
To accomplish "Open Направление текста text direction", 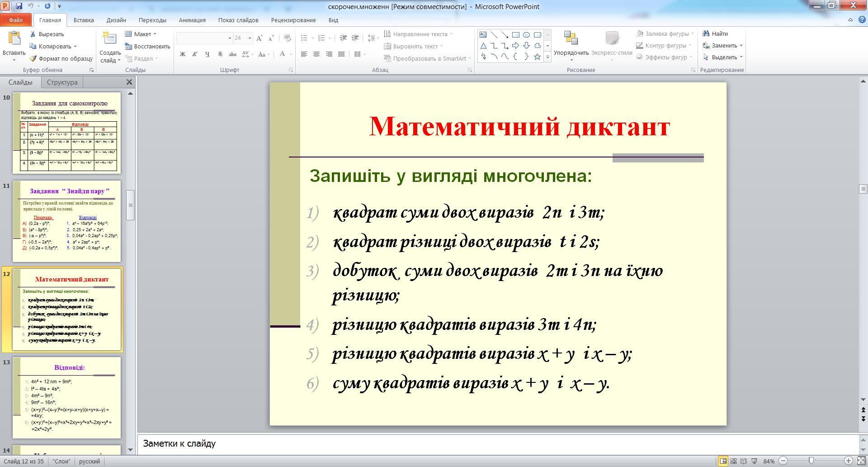I will click(x=418, y=34).
